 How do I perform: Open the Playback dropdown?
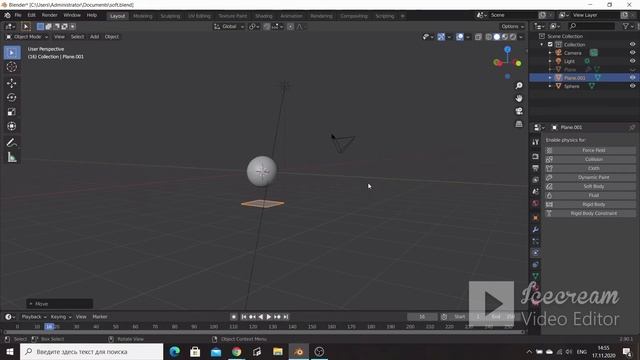pos(33,317)
